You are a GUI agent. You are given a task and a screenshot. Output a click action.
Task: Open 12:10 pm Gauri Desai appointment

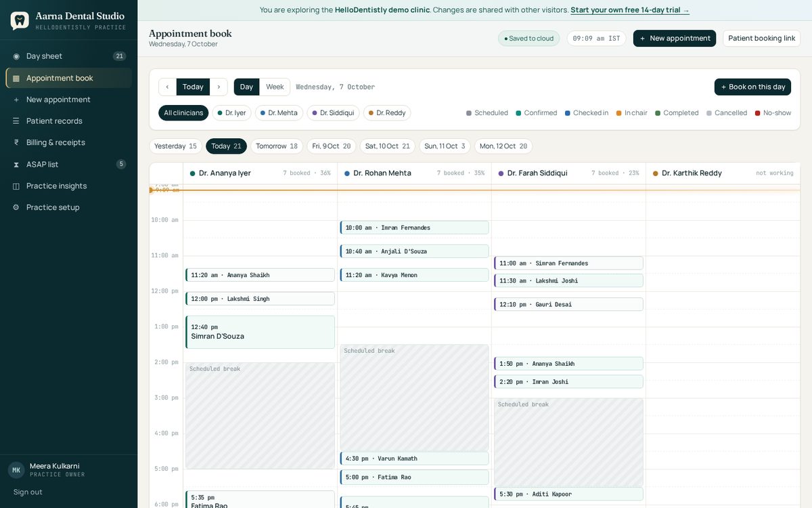pos(568,305)
